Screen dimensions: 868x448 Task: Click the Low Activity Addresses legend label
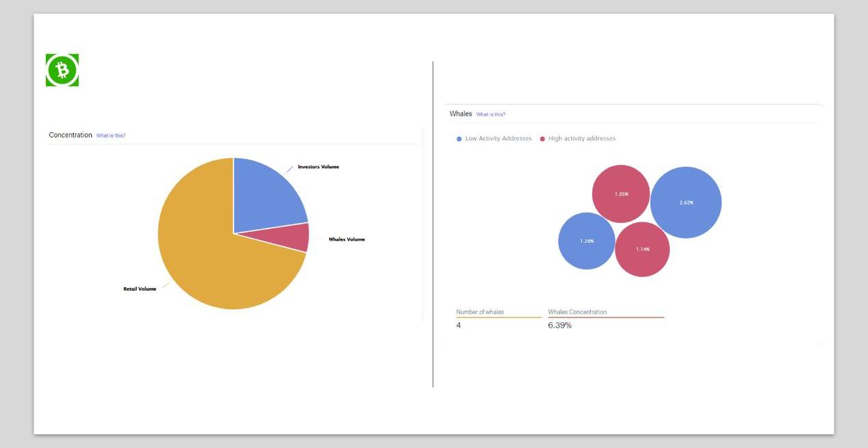[x=498, y=139]
